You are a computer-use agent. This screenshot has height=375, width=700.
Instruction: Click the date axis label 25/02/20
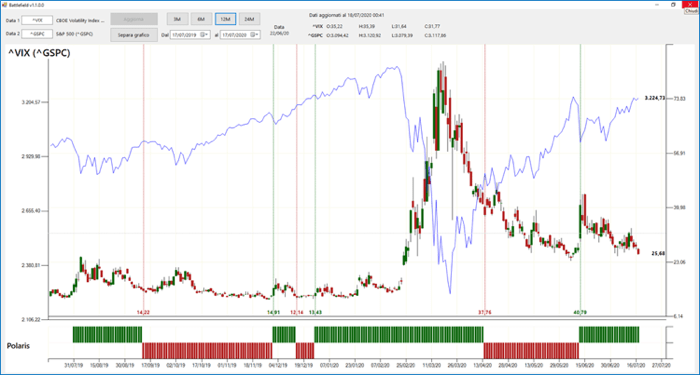(406, 365)
